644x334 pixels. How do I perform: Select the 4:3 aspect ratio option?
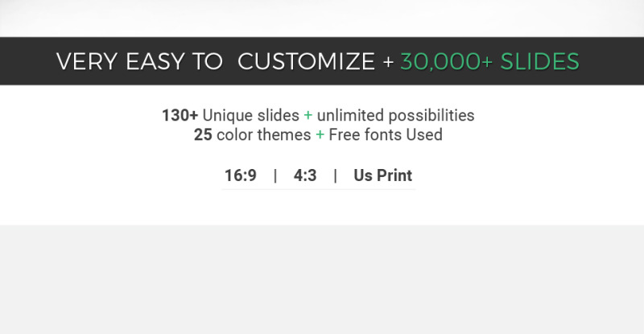pyautogui.click(x=305, y=175)
